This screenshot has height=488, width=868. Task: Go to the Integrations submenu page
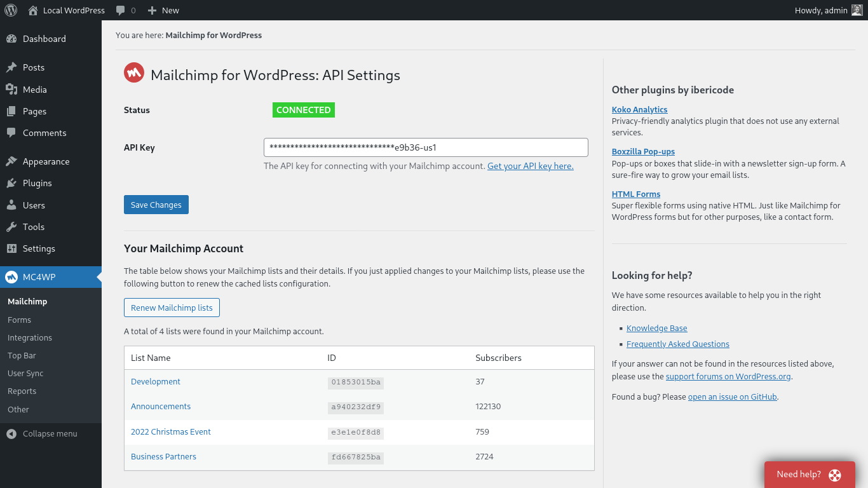click(30, 337)
